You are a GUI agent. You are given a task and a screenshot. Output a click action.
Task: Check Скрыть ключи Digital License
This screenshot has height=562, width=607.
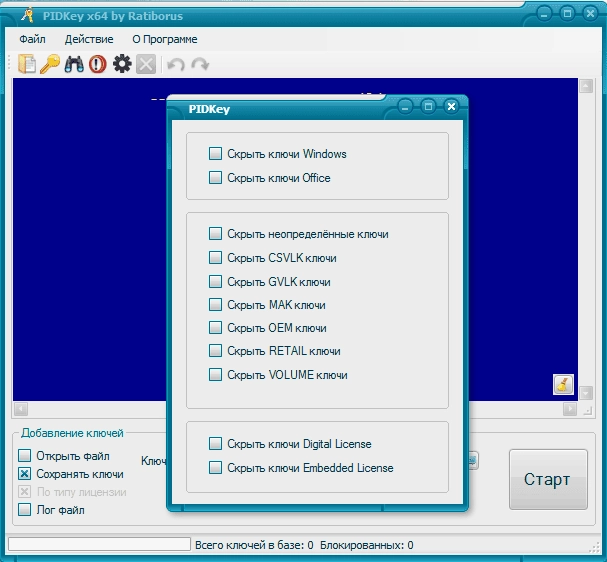(x=215, y=444)
